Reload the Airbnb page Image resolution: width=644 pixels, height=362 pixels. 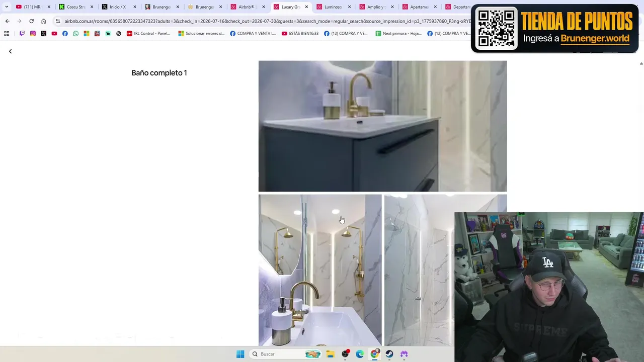point(31,21)
